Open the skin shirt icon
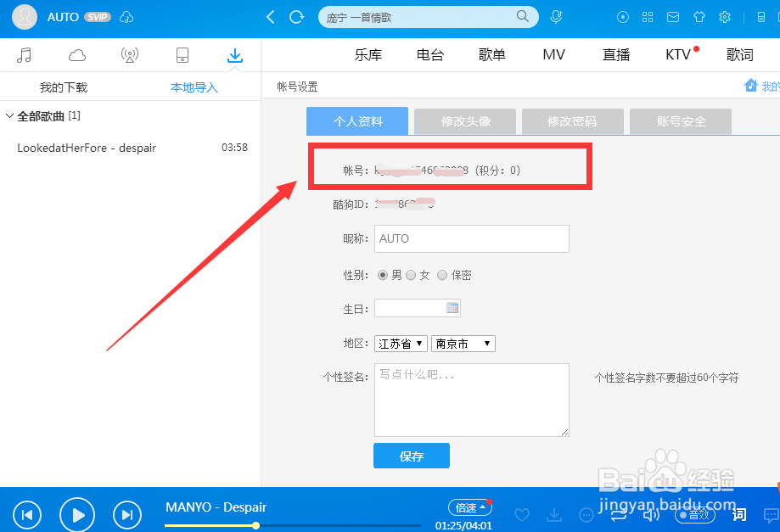 (x=699, y=18)
